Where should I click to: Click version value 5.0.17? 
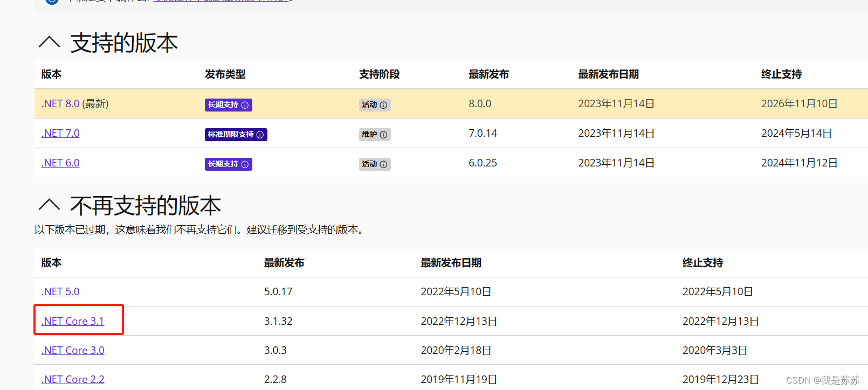pyautogui.click(x=278, y=291)
